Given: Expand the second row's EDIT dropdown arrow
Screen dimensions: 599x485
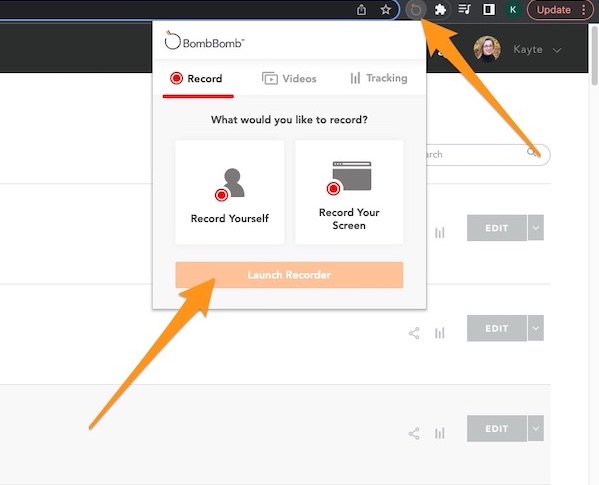Looking at the screenshot, I should coord(536,328).
